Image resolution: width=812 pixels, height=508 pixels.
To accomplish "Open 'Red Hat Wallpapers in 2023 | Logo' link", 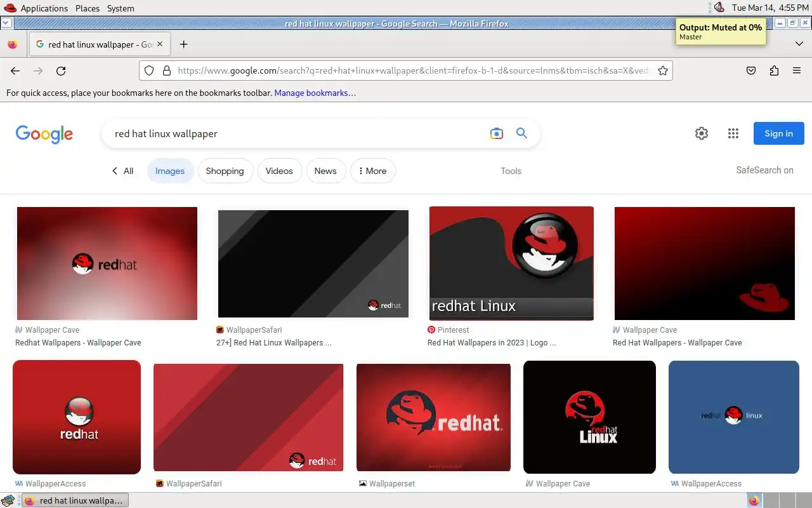I will (492, 342).
